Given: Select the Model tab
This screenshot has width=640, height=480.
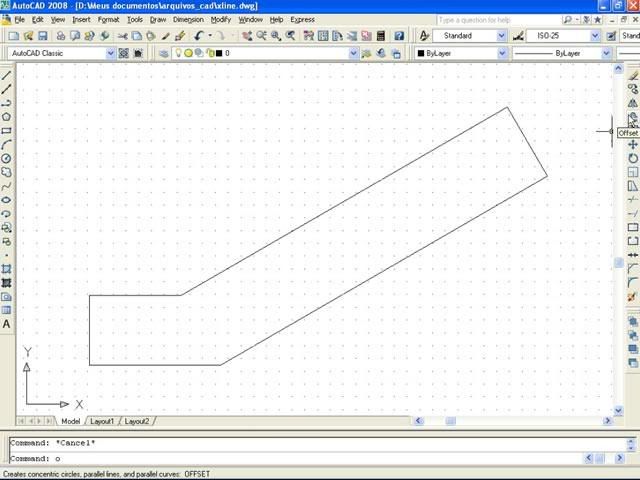Looking at the screenshot, I should point(71,421).
